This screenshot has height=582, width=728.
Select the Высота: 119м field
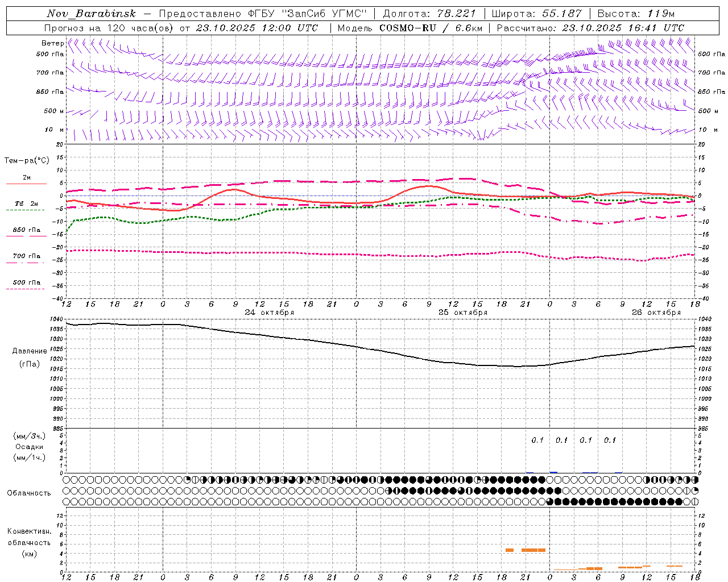[x=636, y=14]
